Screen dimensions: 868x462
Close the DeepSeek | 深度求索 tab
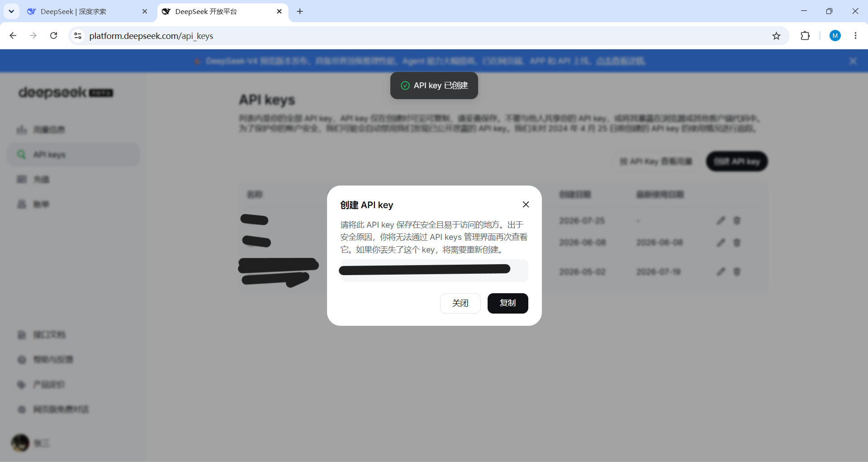coord(145,11)
